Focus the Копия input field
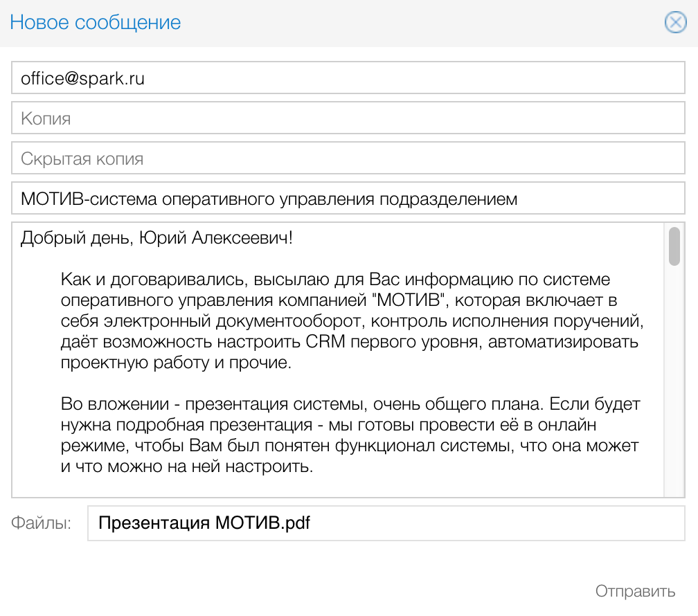This screenshot has width=698, height=616. (x=348, y=118)
